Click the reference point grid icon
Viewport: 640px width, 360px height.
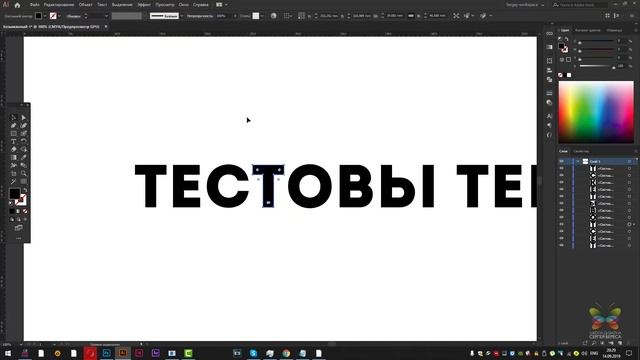click(x=301, y=16)
